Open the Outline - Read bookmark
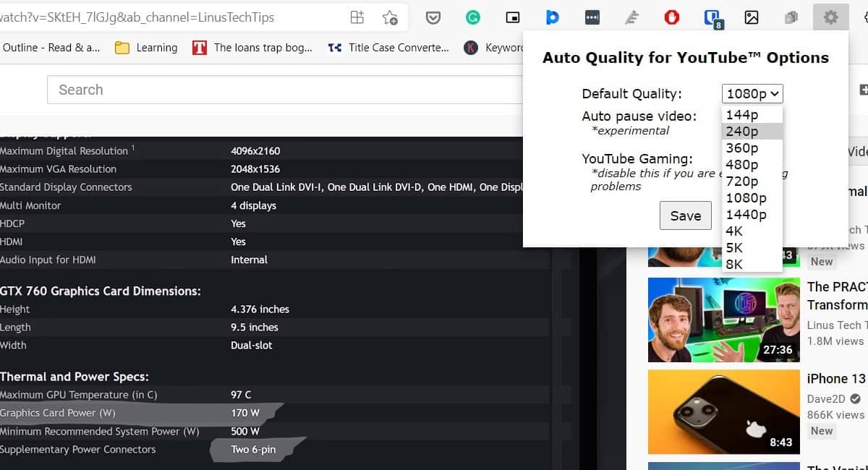The height and width of the screenshot is (470, 868). pyautogui.click(x=51, y=48)
